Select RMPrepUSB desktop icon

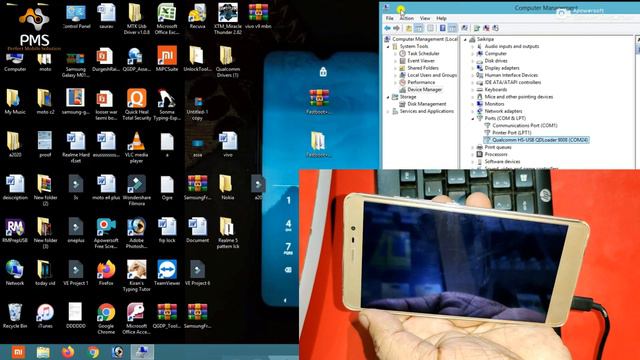15,231
